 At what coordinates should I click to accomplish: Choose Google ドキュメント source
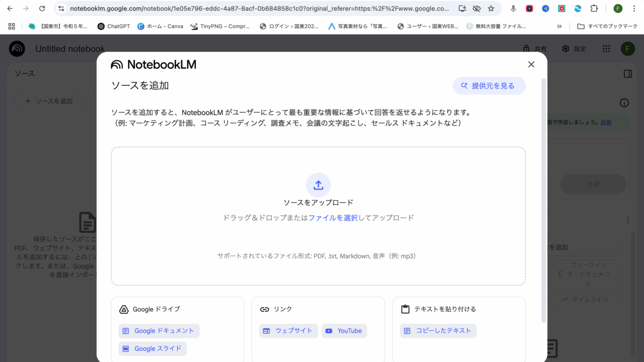point(159,331)
